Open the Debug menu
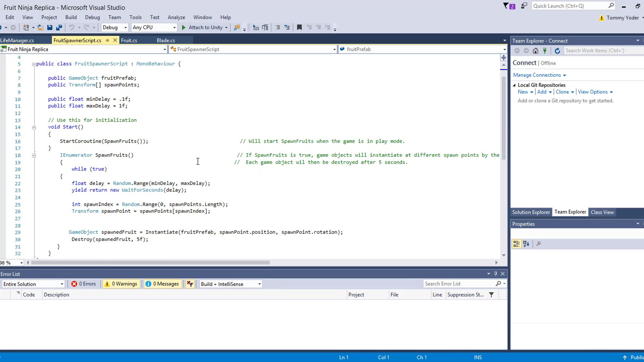This screenshot has width=644, height=362. pyautogui.click(x=93, y=17)
